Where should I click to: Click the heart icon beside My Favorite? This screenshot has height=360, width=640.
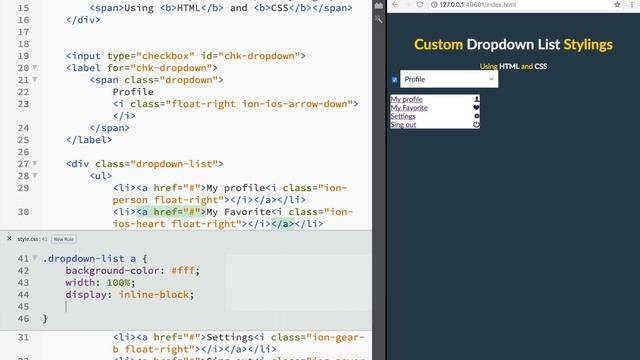tap(476, 107)
